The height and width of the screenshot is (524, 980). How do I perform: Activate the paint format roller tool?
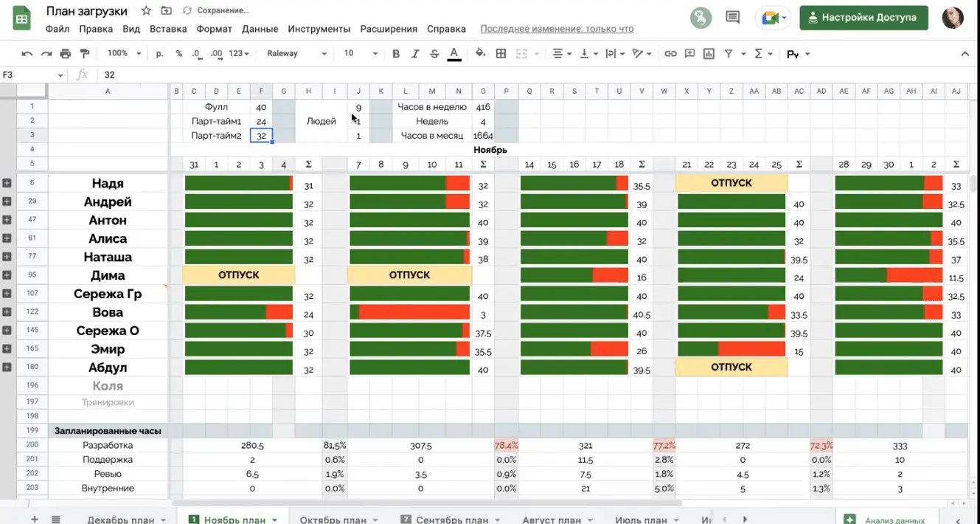pyautogui.click(x=84, y=54)
